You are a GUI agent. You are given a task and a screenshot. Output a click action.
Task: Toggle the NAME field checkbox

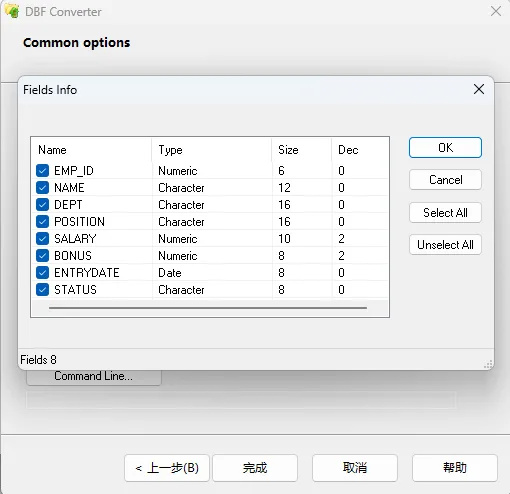(42, 188)
